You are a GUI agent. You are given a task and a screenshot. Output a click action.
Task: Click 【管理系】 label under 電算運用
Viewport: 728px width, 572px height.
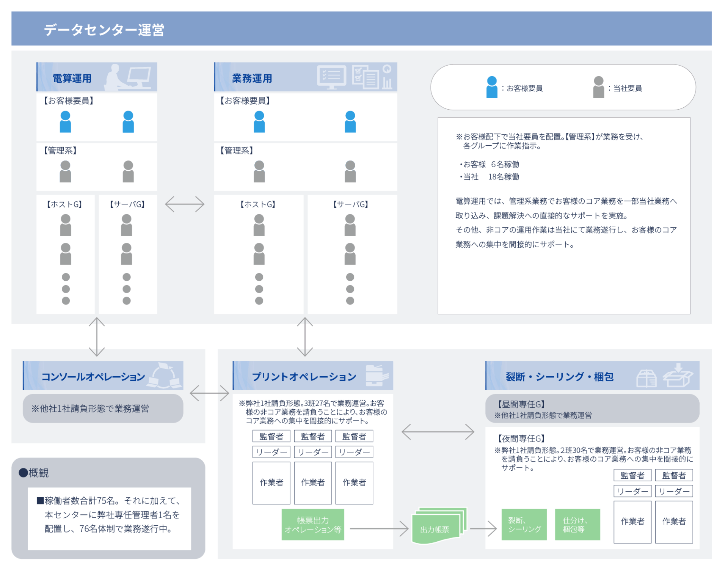[60, 151]
